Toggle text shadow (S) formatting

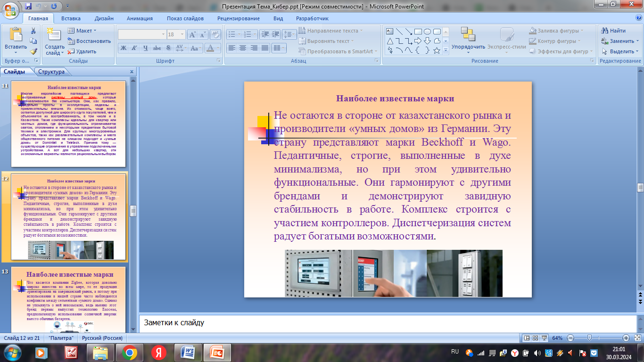pos(168,48)
